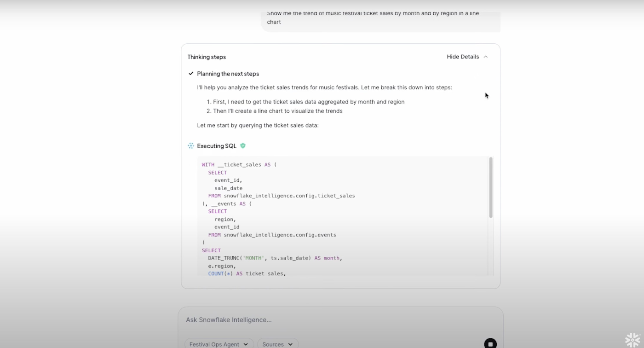Viewport: 644px width, 348px height.
Task: Click the 'Then I'll create a line chart' step
Action: click(x=278, y=111)
